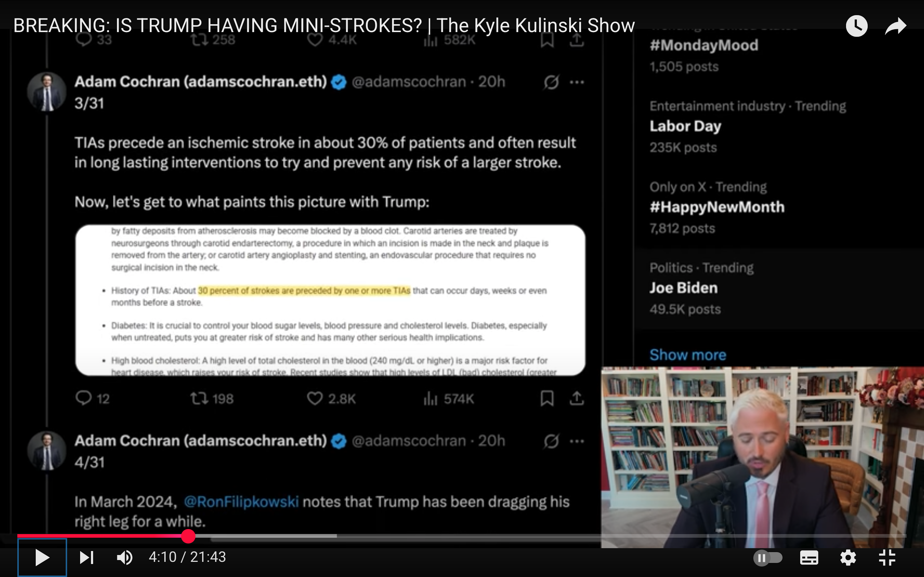Mute the video volume

125,558
